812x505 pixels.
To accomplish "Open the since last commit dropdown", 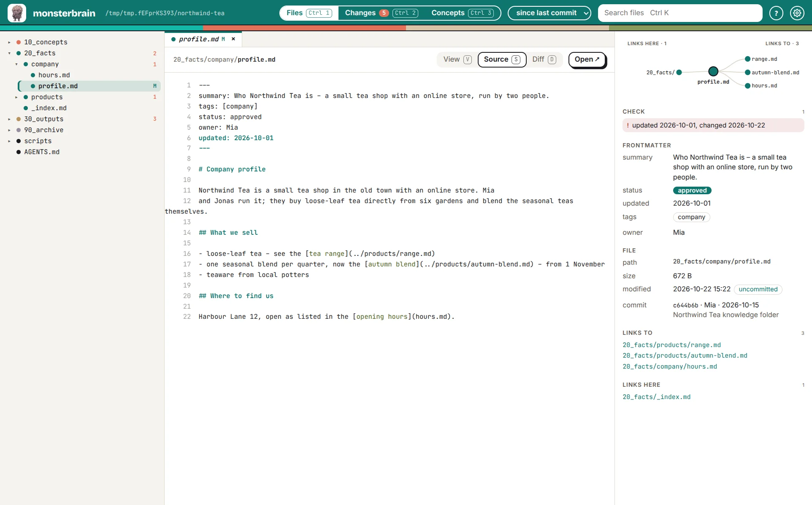I will [x=549, y=13].
